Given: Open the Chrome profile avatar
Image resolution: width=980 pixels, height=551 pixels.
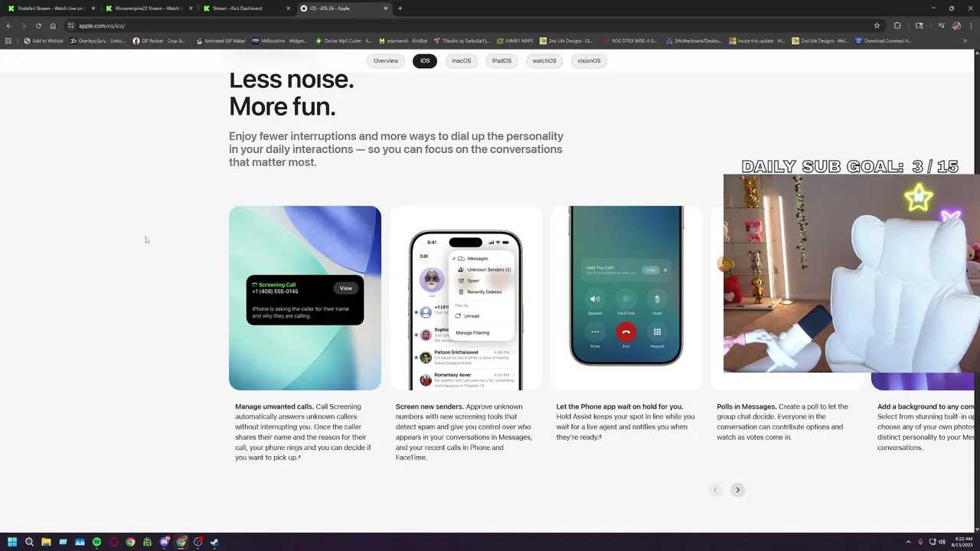Looking at the screenshot, I should (x=956, y=25).
